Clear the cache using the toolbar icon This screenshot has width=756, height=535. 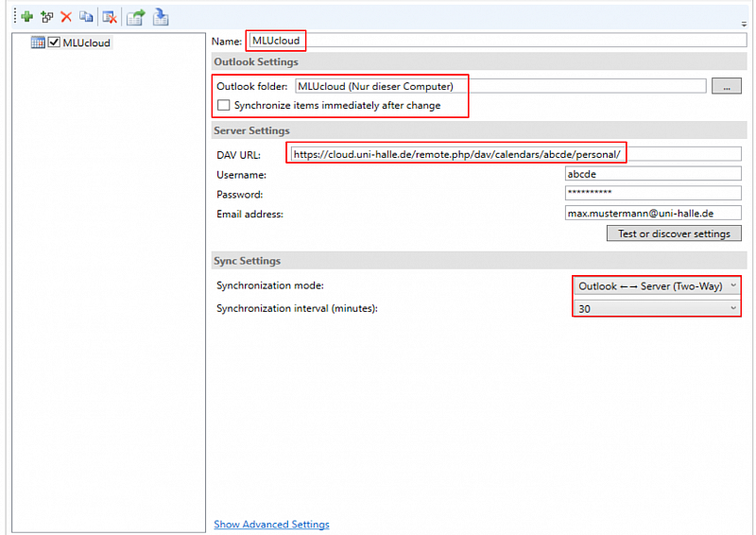pos(110,17)
